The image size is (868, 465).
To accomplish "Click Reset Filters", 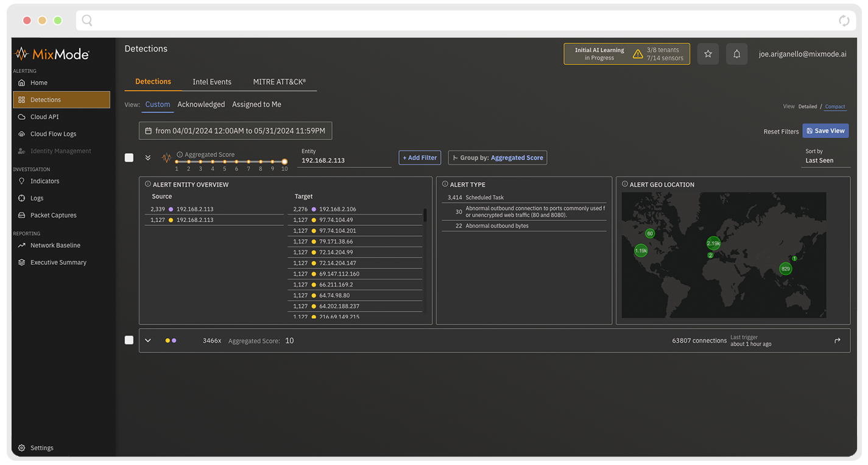I will pyautogui.click(x=781, y=131).
